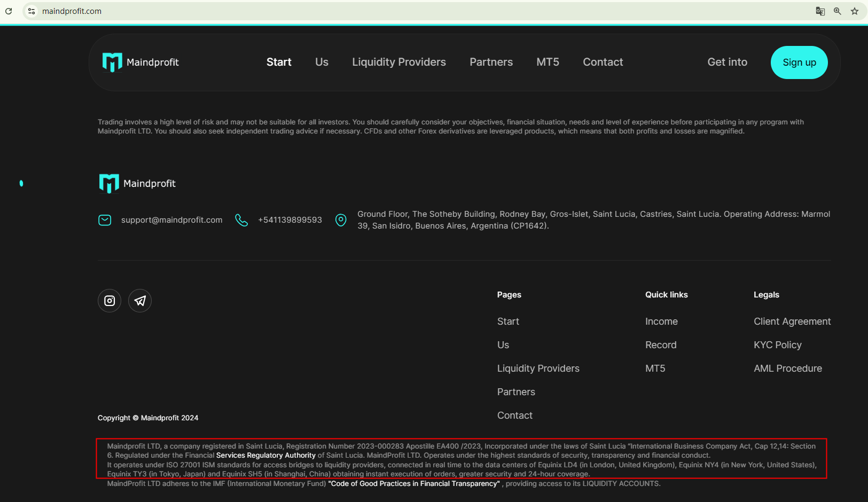Image resolution: width=868 pixels, height=502 pixels.
Task: Click support@maindprofit.com email address
Action: pyautogui.click(x=171, y=220)
